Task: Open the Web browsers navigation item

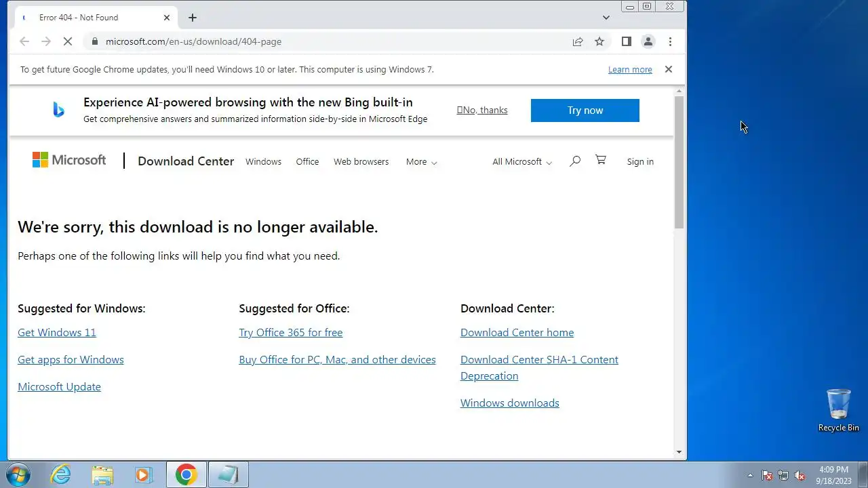Action: [x=361, y=161]
